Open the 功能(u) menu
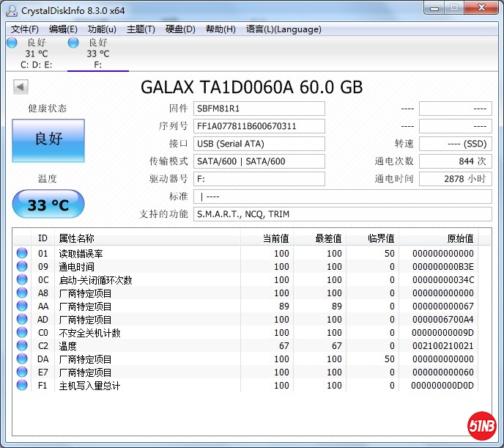 (102, 29)
